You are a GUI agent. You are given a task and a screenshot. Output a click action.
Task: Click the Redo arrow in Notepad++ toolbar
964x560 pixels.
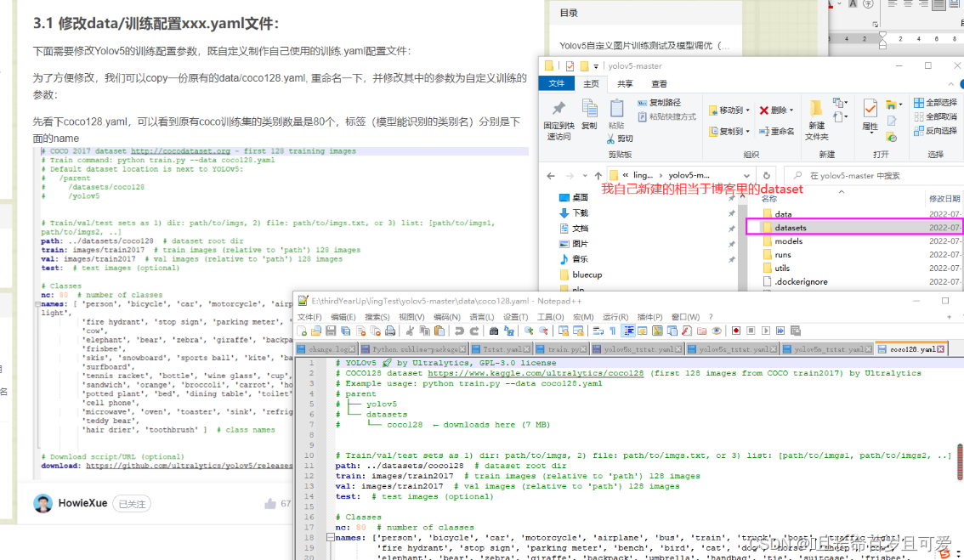(x=474, y=331)
